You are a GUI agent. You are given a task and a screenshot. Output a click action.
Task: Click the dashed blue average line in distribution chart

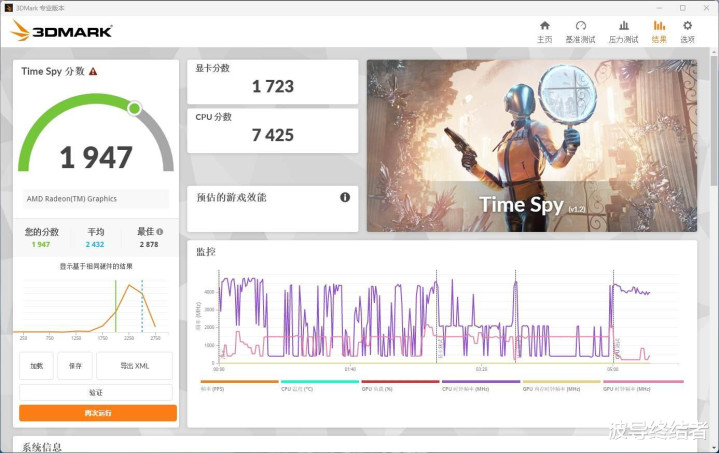(x=142, y=306)
